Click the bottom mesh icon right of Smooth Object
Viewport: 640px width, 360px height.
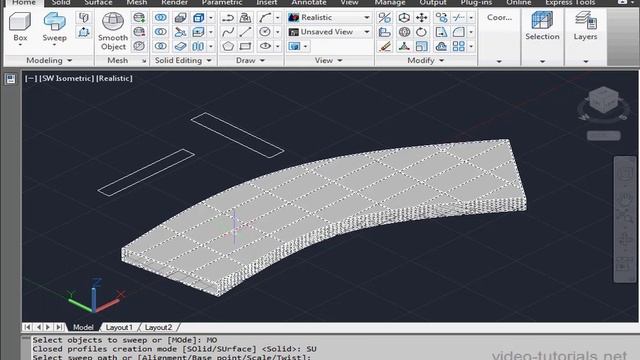click(139, 46)
